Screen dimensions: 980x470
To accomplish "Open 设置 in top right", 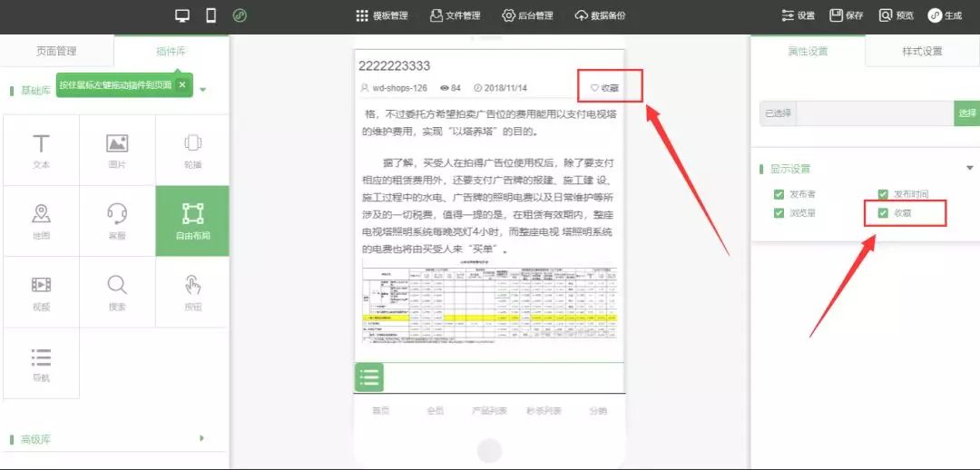I will tap(799, 15).
